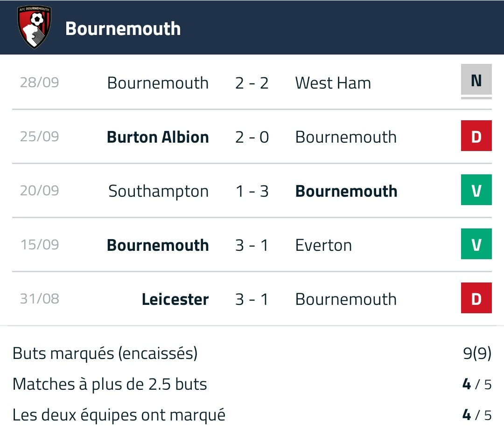The height and width of the screenshot is (434, 504).
Task: Click the 31/08 match date
Action: pyautogui.click(x=39, y=299)
